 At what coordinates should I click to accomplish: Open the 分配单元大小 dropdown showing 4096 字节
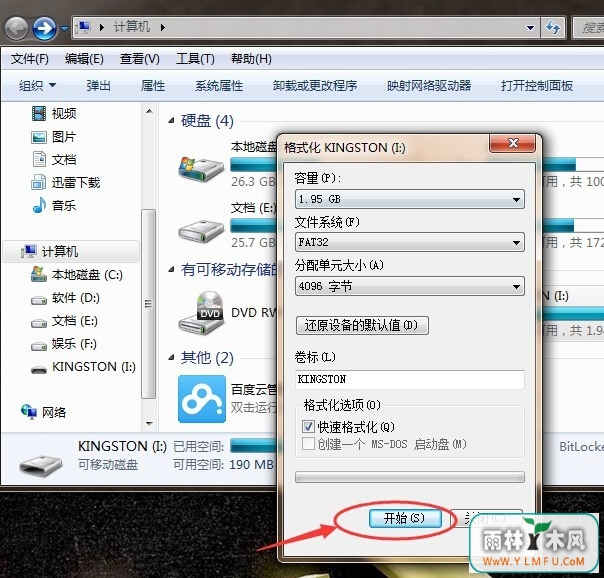(x=409, y=286)
